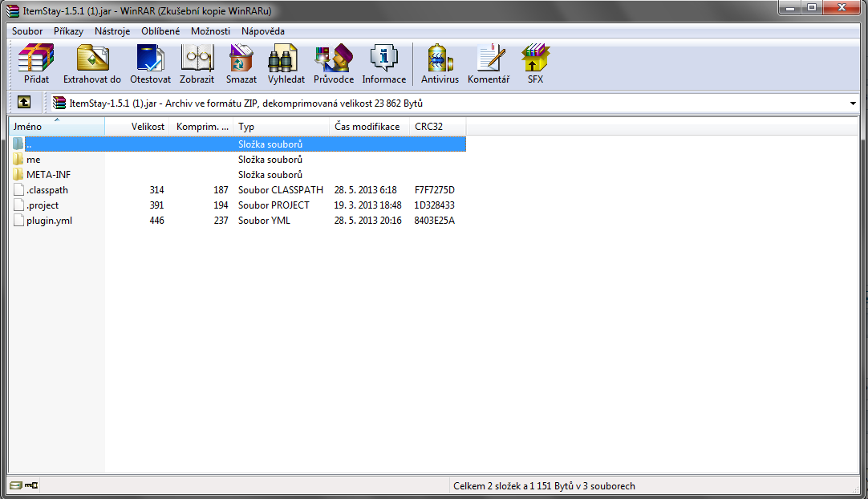868x499 pixels.
Task: Click the me folder icon
Action: click(x=18, y=160)
